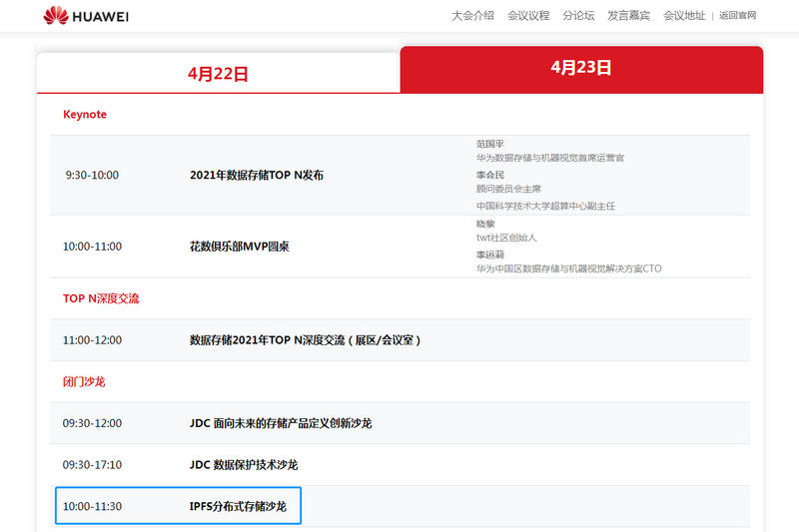The height and width of the screenshot is (532, 799).
Task: Open the 2021年数据存储TOP N发布 session
Action: [257, 175]
